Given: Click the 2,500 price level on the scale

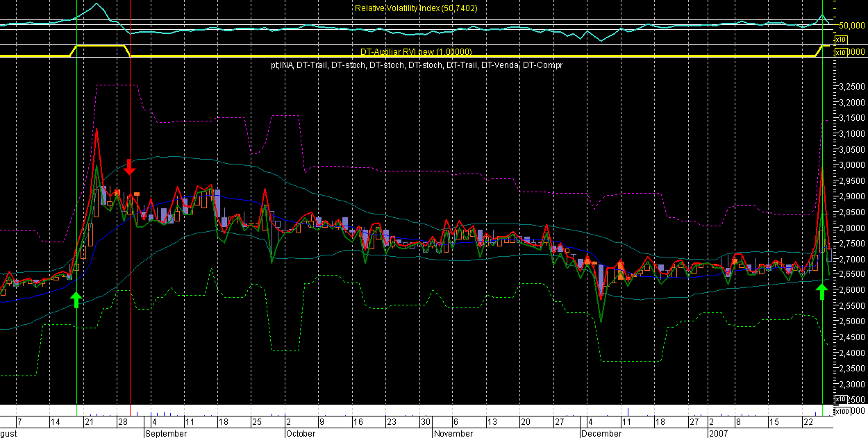Looking at the screenshot, I should [851, 322].
